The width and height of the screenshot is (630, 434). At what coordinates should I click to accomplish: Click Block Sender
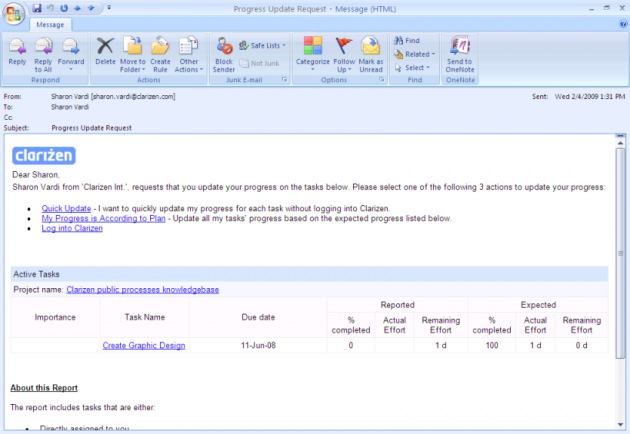tap(224, 55)
